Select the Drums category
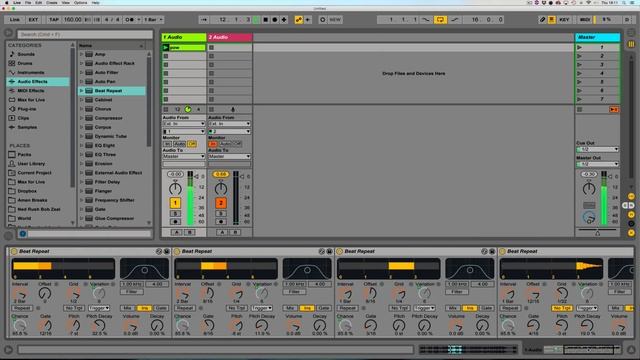 pyautogui.click(x=24, y=63)
